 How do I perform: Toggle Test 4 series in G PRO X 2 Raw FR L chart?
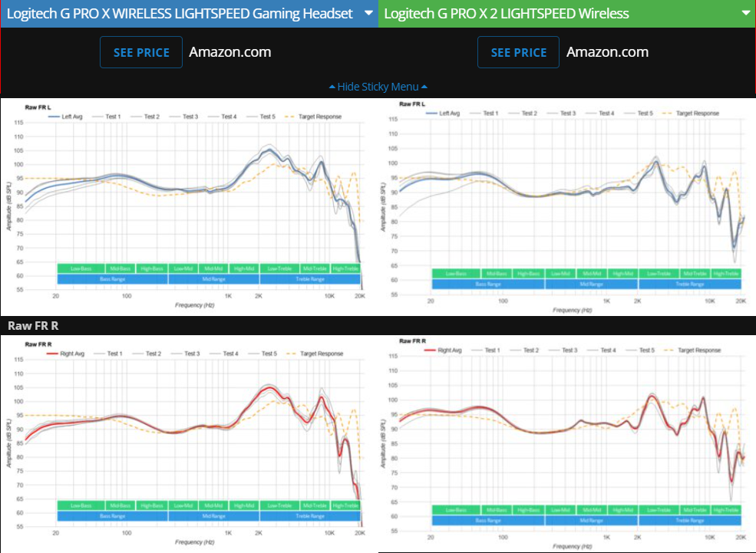pos(599,114)
